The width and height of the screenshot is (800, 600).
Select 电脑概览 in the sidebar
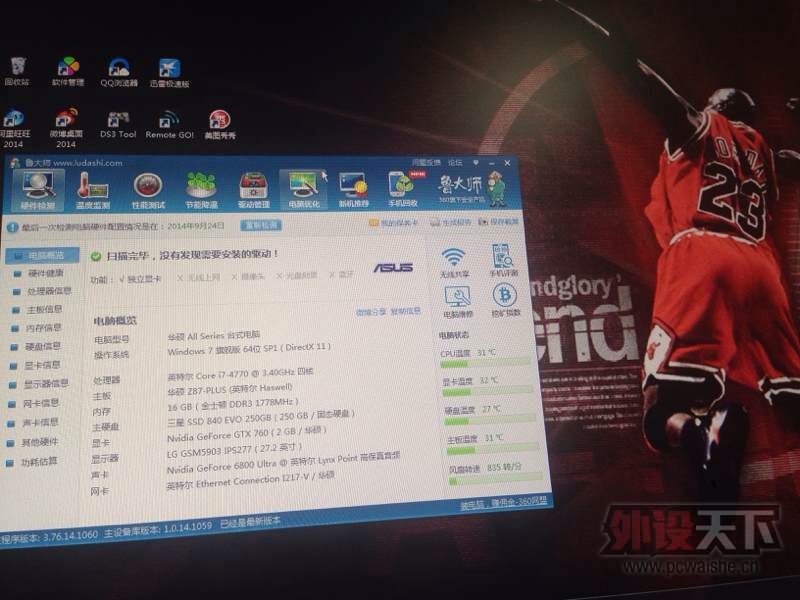(43, 255)
